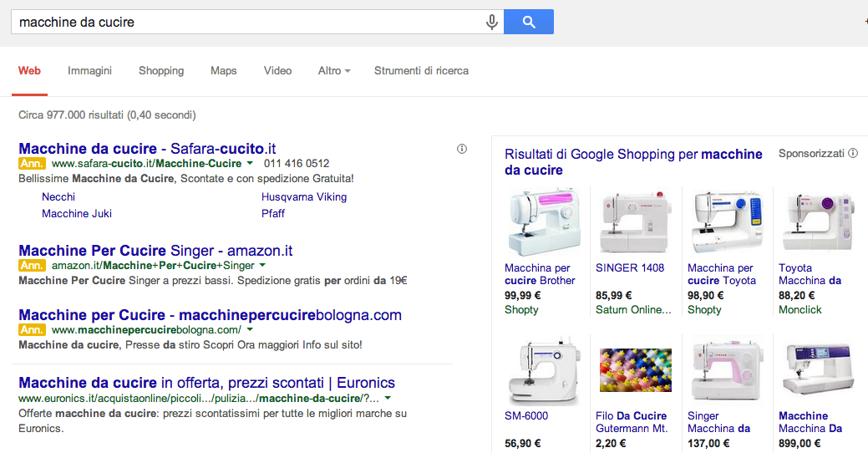Click the 99,99 € Brother price
The width and height of the screenshot is (868, 453).
523,296
